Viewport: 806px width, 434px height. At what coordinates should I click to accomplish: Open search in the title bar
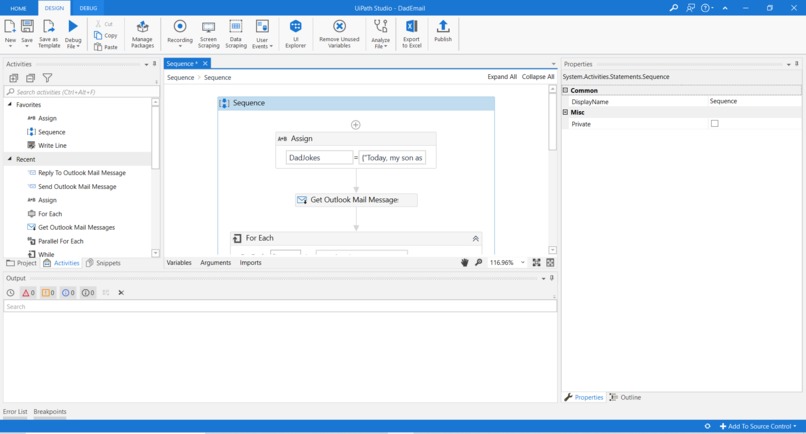pyautogui.click(x=673, y=8)
